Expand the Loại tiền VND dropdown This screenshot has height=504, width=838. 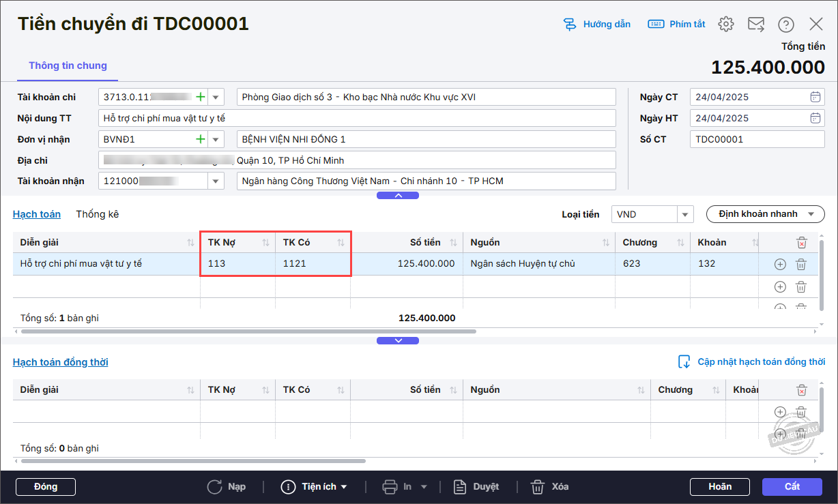coord(685,214)
